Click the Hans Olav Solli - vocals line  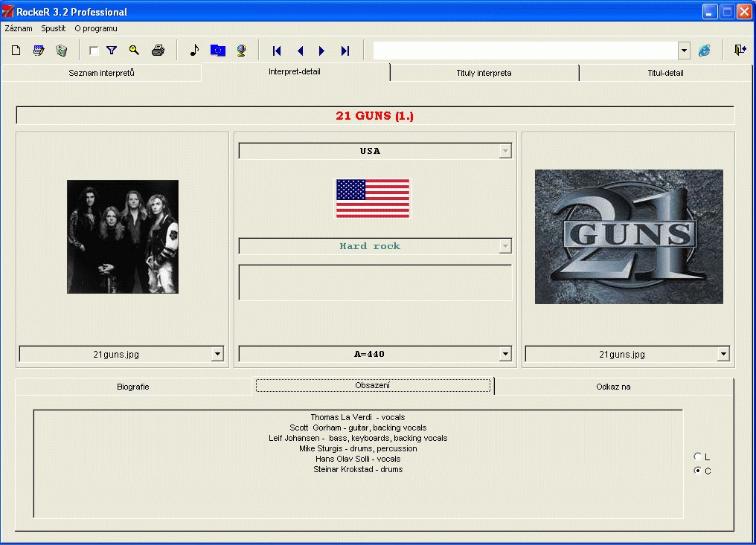coord(358,459)
